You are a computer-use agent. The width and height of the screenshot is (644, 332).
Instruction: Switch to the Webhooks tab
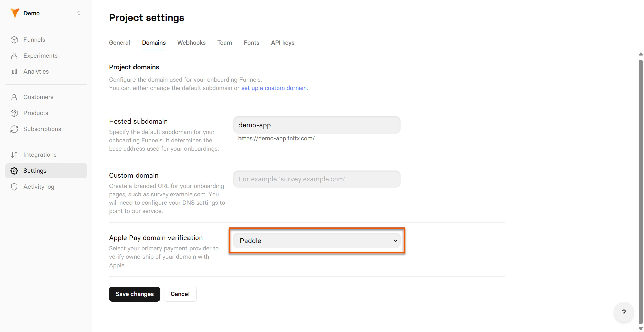tap(191, 43)
